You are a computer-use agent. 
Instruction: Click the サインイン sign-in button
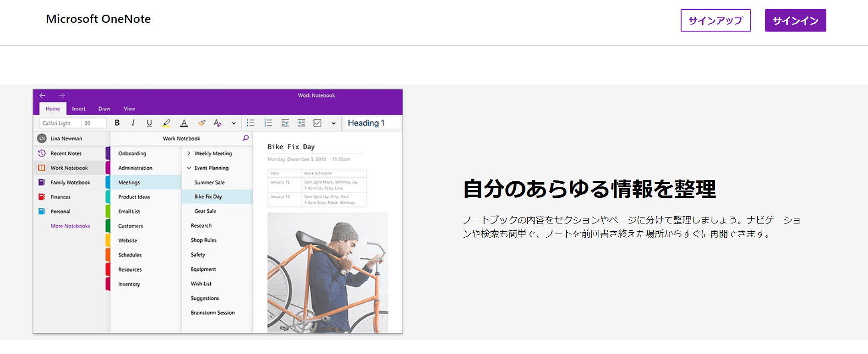click(x=795, y=21)
